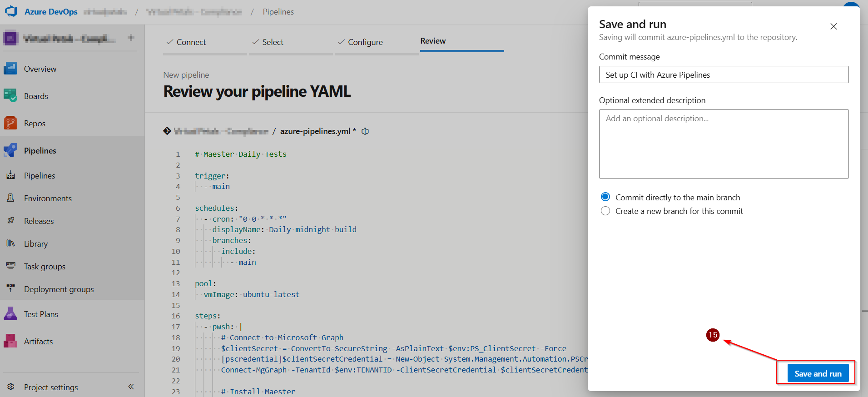Go to the Review step tab
The image size is (868, 397).
coord(462,41)
